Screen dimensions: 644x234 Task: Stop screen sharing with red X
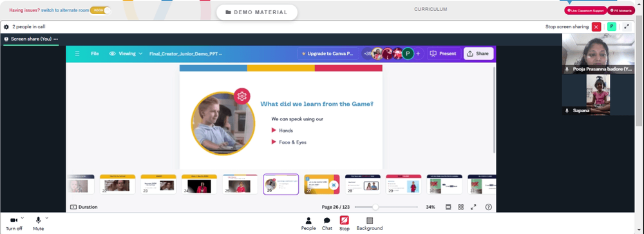click(596, 26)
